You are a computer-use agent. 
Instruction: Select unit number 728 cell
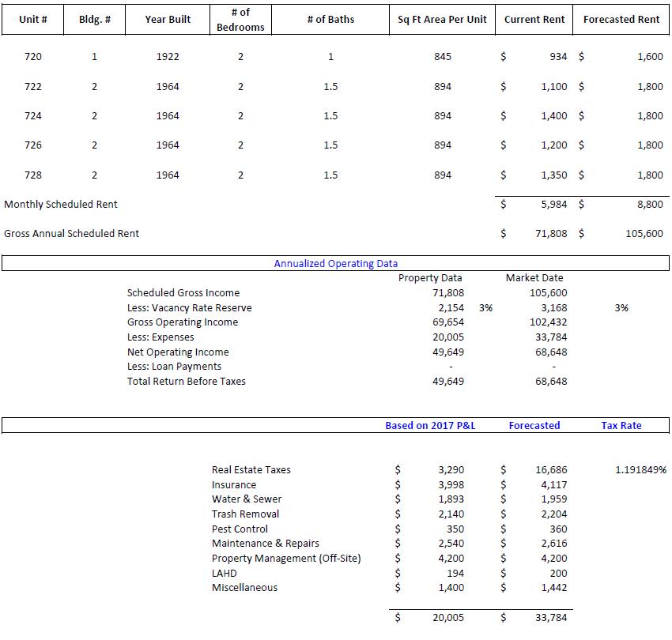coord(33,175)
